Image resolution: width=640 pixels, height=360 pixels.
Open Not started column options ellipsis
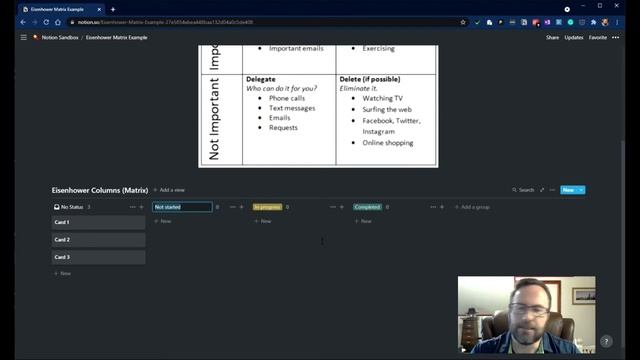(x=233, y=207)
